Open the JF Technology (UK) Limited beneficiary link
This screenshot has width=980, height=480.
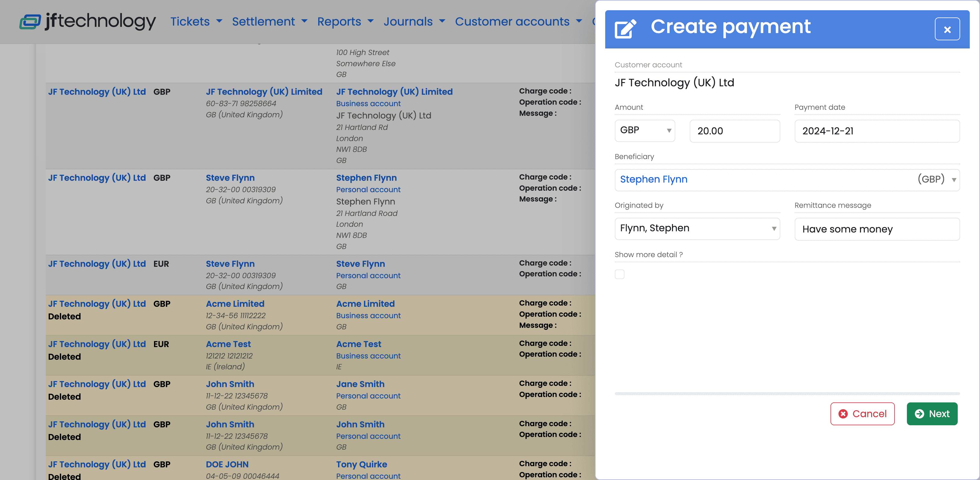point(263,92)
